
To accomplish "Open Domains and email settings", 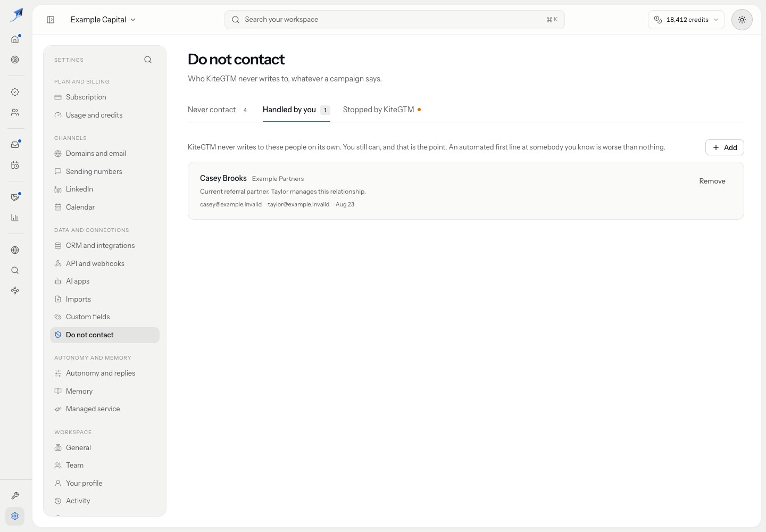I will point(105,154).
